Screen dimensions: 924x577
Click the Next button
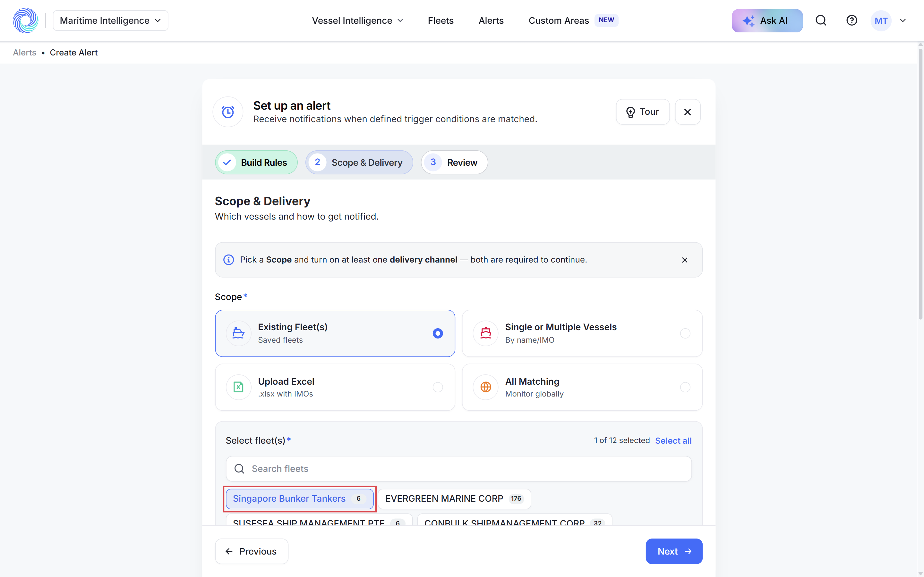pos(674,551)
